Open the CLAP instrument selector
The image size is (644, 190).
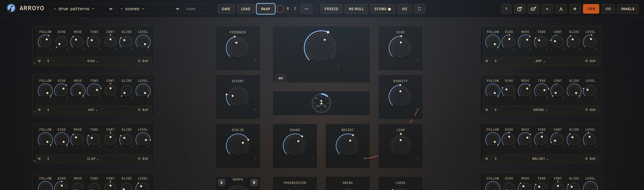pos(93,159)
